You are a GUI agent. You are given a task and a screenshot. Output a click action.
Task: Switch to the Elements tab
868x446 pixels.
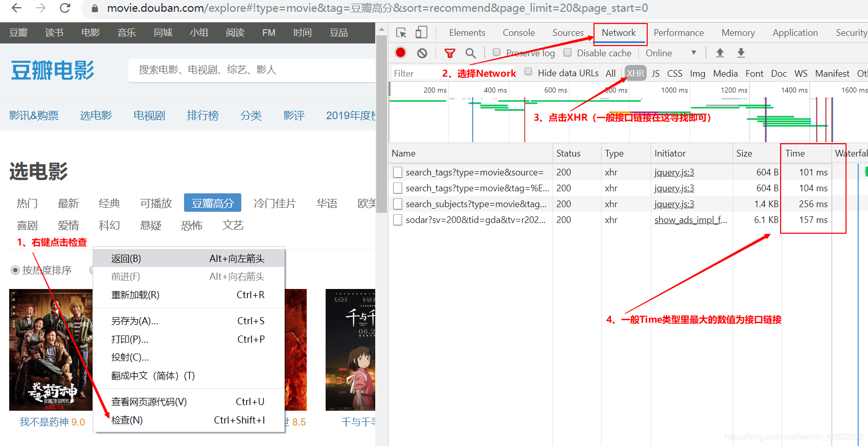pyautogui.click(x=467, y=33)
